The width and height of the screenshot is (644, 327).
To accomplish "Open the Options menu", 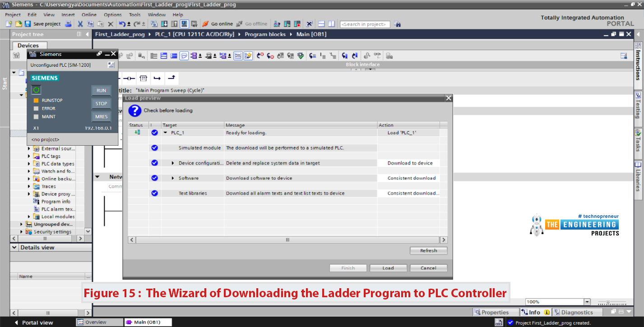I will 113,14.
